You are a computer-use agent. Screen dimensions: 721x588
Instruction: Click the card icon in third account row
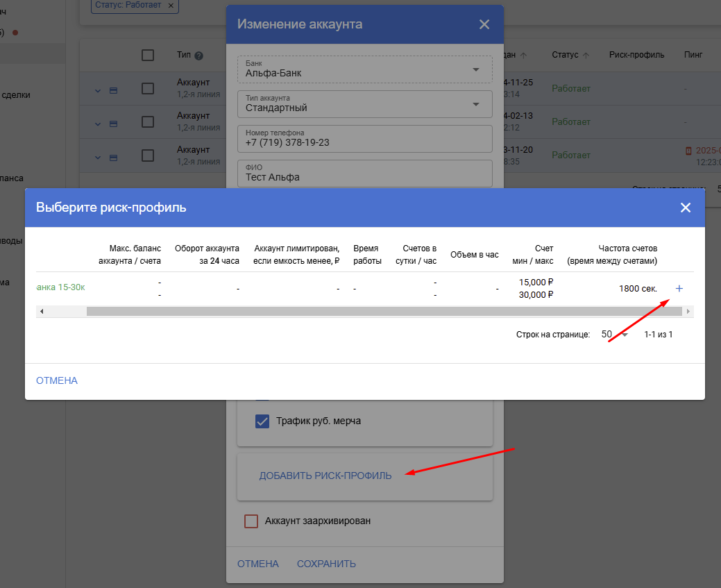point(113,158)
